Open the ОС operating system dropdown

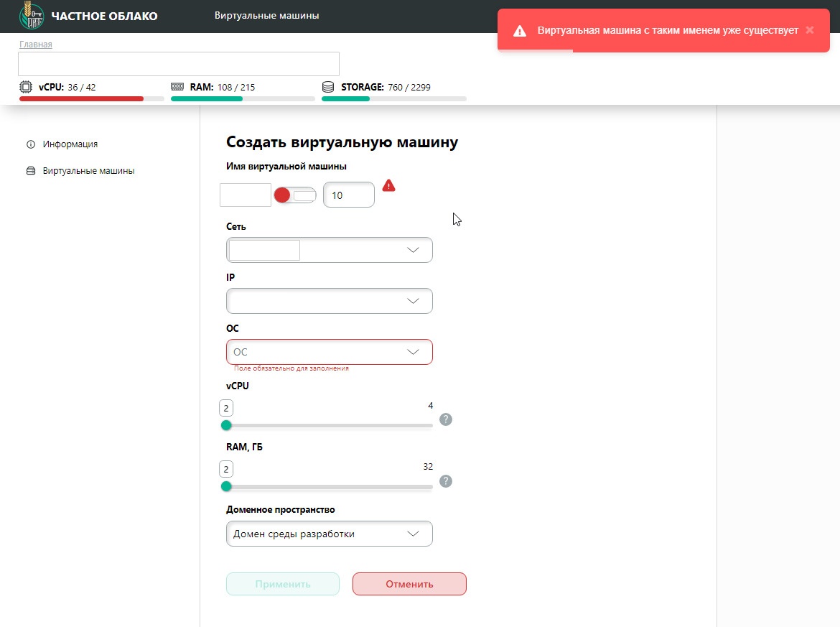click(413, 352)
